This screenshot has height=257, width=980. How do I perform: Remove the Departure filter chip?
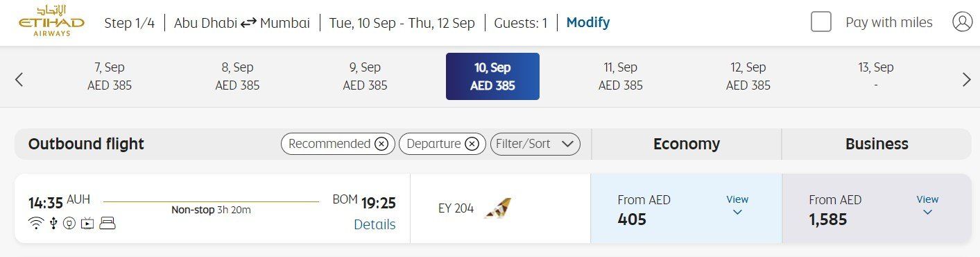pos(472,144)
